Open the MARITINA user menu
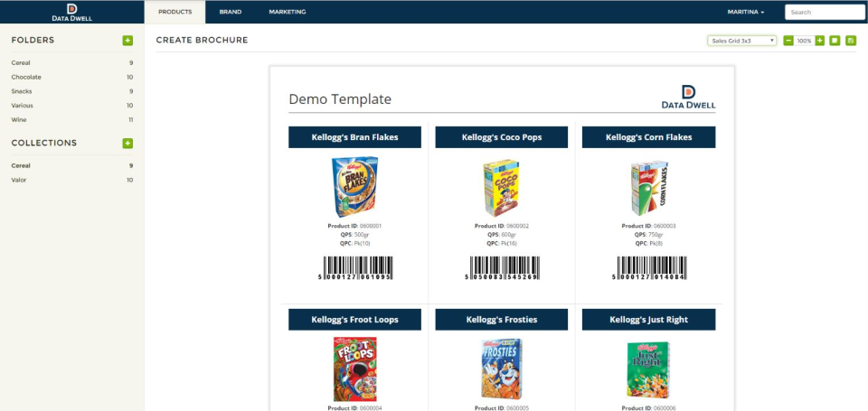This screenshot has width=868, height=411. click(x=746, y=12)
